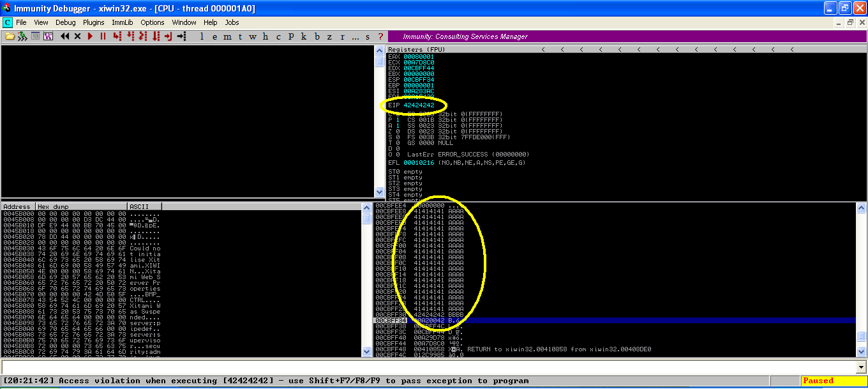This screenshot has width=868, height=389.
Task: Click the Immunity Consulting Services Manager banner
Action: pos(465,36)
